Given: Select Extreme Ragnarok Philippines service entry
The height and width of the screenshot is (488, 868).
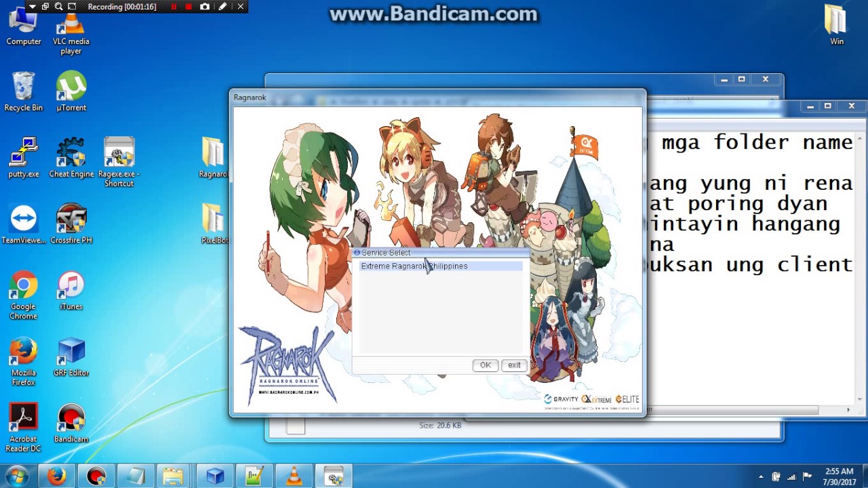Looking at the screenshot, I should click(441, 266).
